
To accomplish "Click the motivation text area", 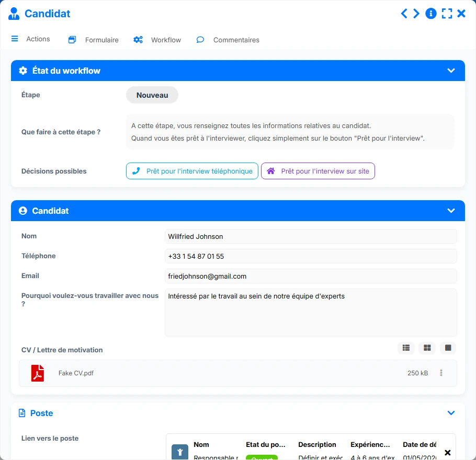I will [311, 313].
